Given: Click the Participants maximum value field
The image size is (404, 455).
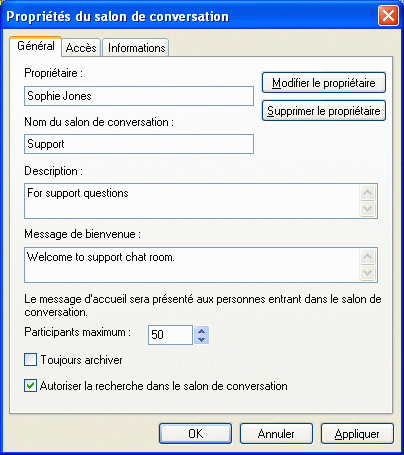Looking at the screenshot, I should coord(170,335).
